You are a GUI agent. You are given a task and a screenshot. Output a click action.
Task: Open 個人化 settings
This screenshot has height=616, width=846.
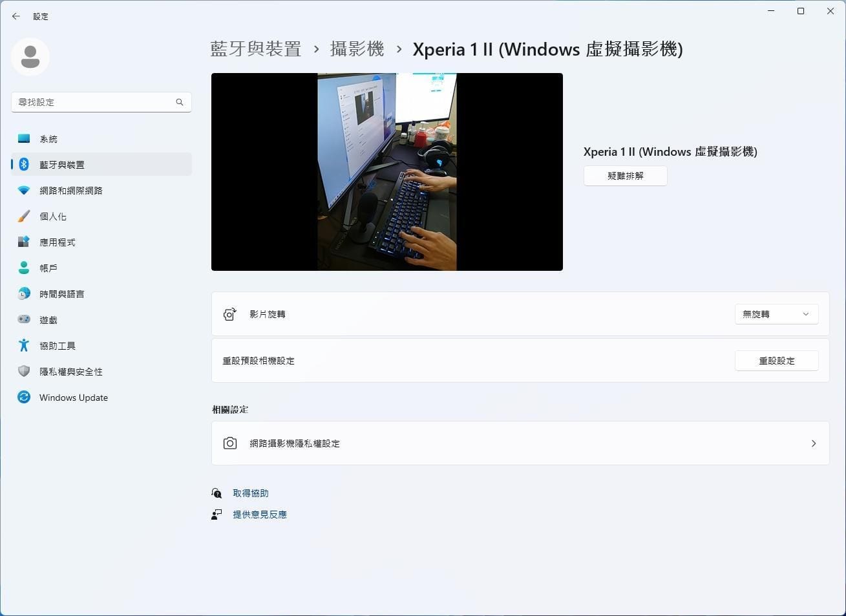tap(101, 217)
